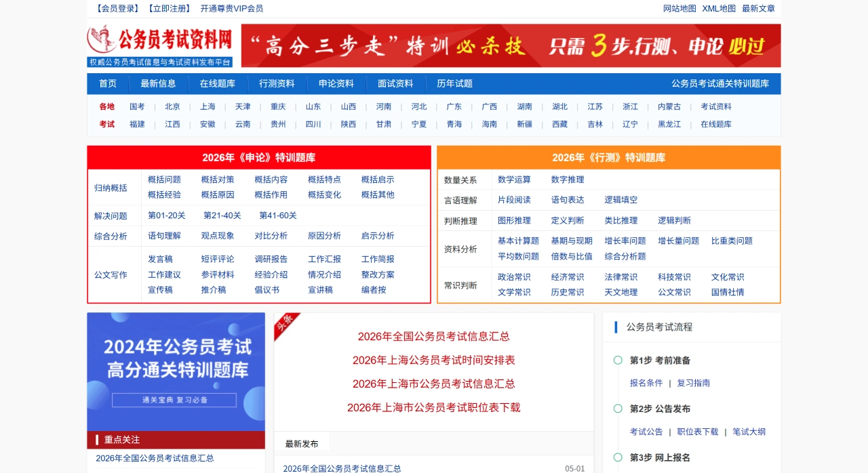Viewport: 868px width, 473px height.
Task: Click 2026年上海公务员考试时间安排表
Action: pos(433,360)
